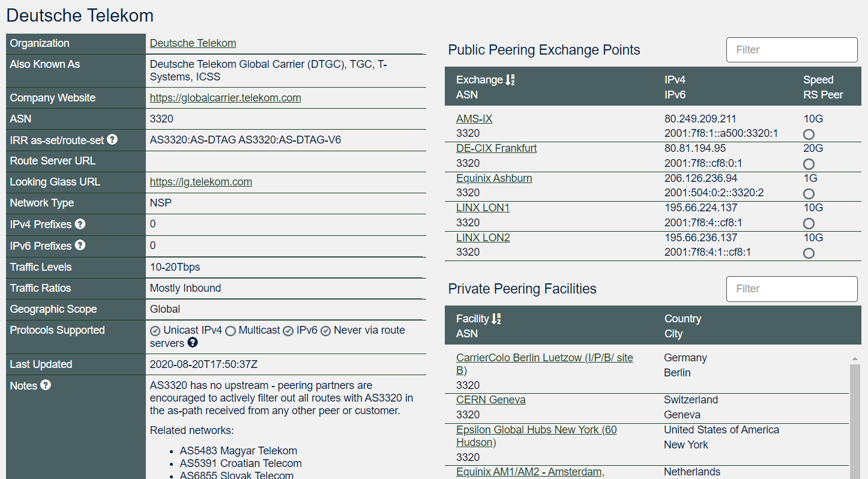Open the CERN Geneva facility link
Screen dimensions: 868x479
(x=490, y=400)
